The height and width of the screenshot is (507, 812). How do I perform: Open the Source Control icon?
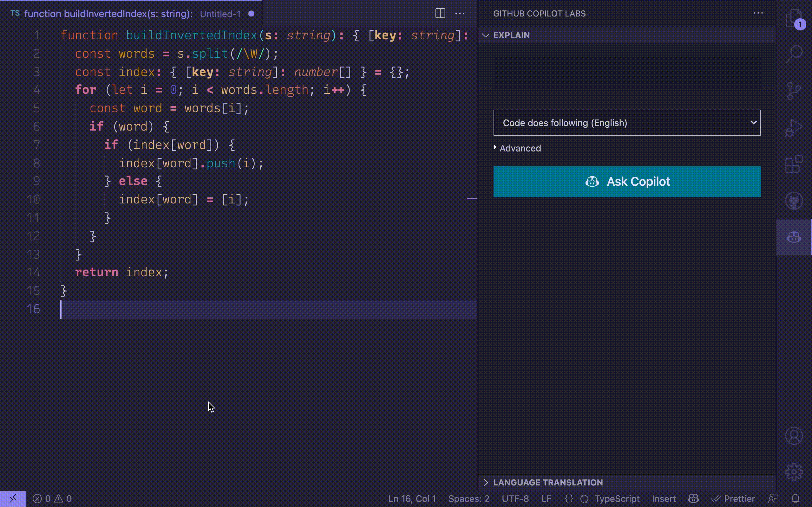794,91
